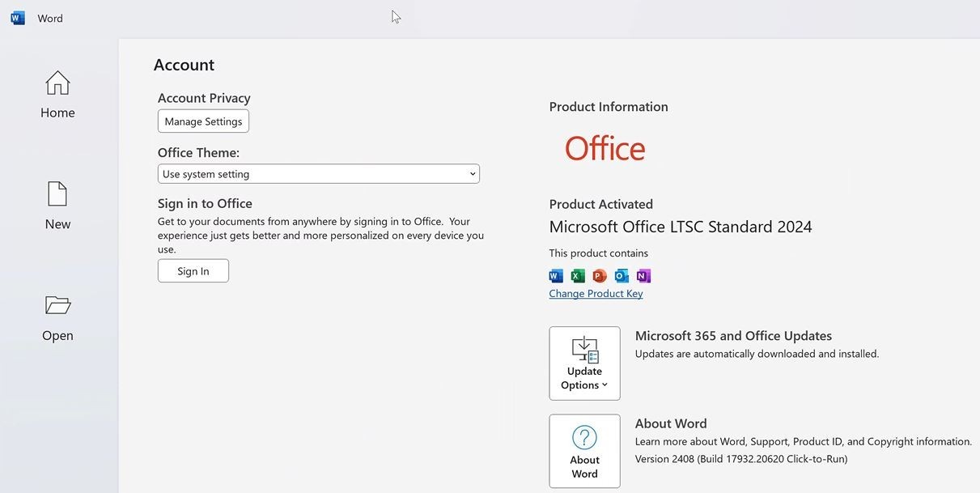
Task: Open the Home page in sidebar
Action: click(x=57, y=95)
